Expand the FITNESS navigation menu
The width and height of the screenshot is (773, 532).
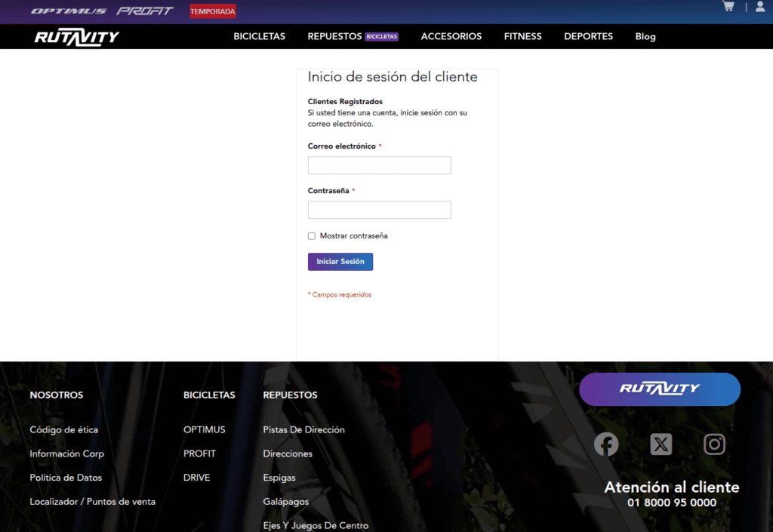tap(522, 36)
